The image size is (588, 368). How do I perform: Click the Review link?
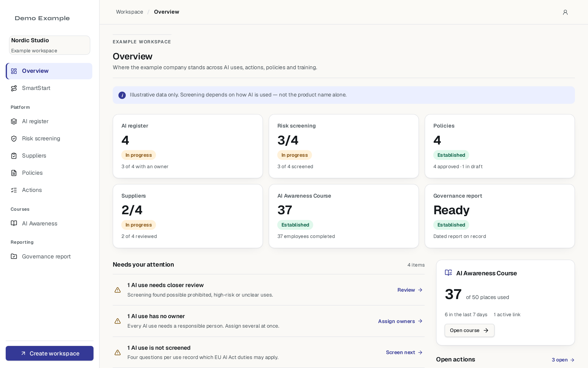tap(410, 290)
